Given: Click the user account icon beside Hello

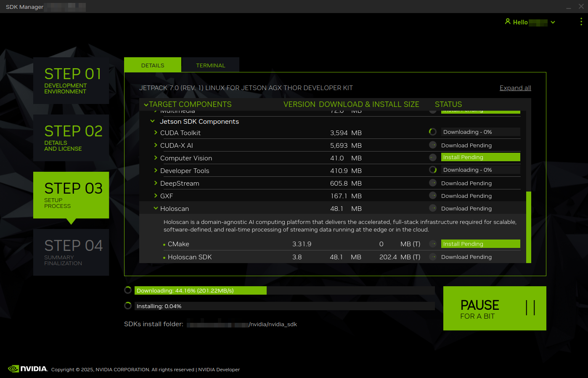Looking at the screenshot, I should coord(508,21).
